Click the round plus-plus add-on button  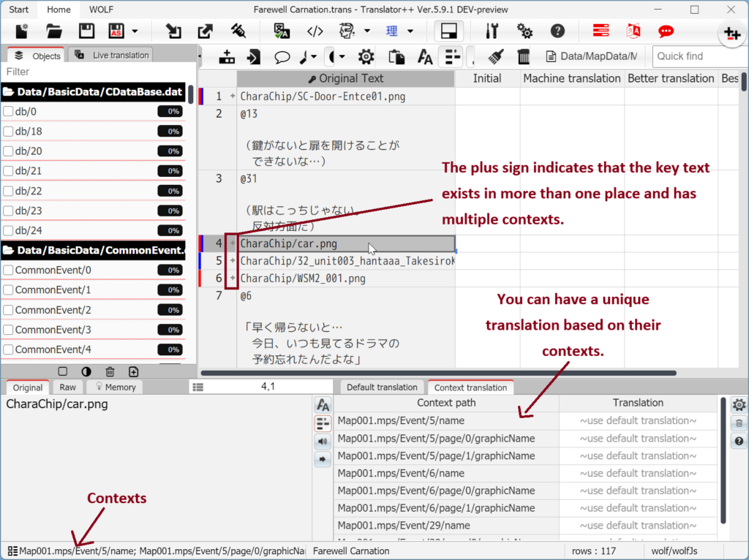(x=732, y=34)
